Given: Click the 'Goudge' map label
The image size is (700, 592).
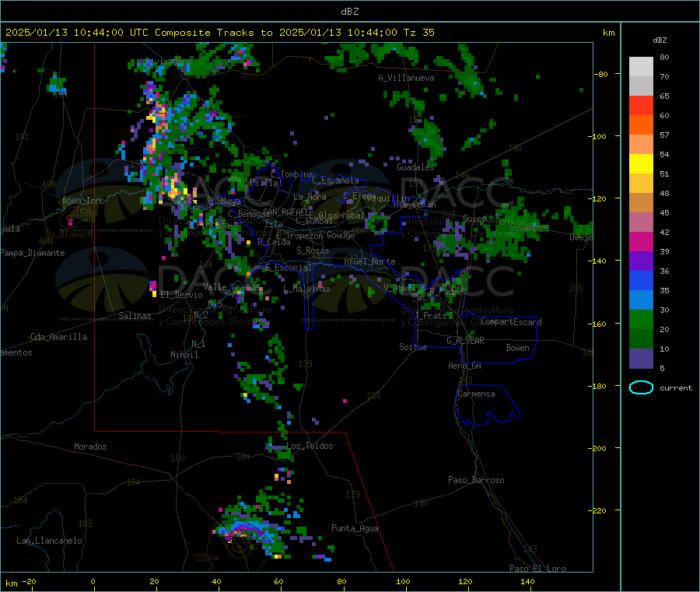Looking at the screenshot, I should click(x=341, y=235).
